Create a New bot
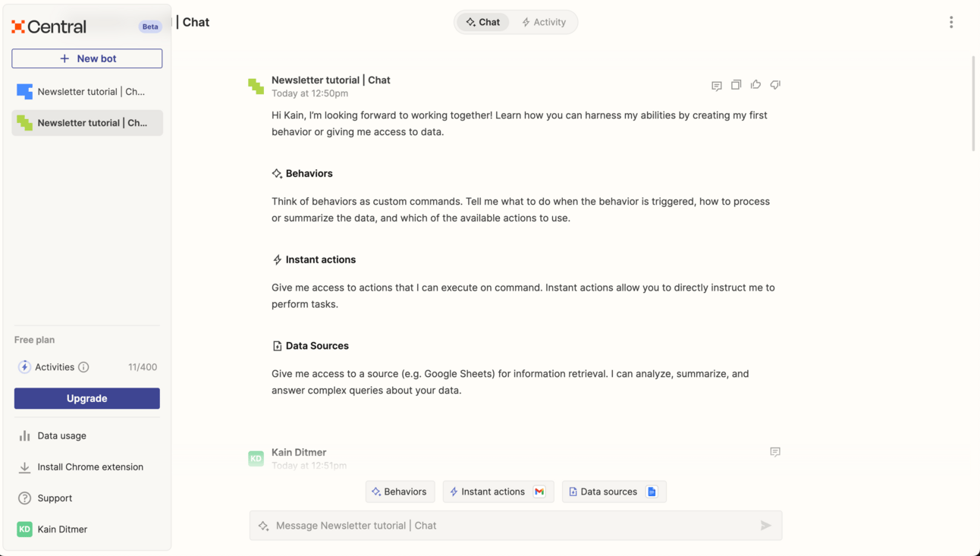 87,58
